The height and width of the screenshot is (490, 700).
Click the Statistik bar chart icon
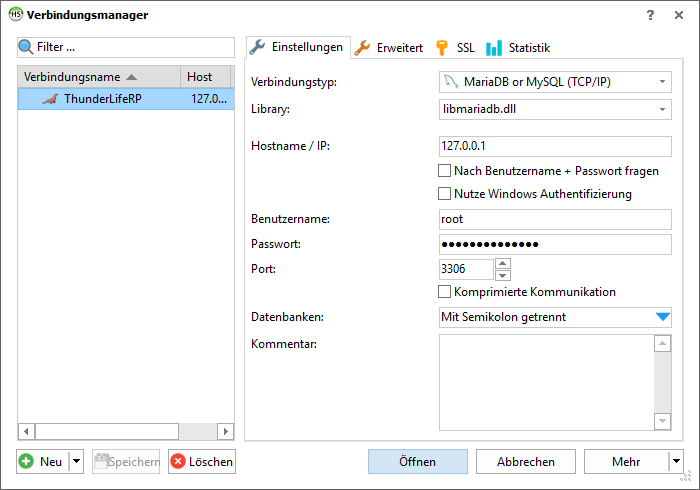494,47
